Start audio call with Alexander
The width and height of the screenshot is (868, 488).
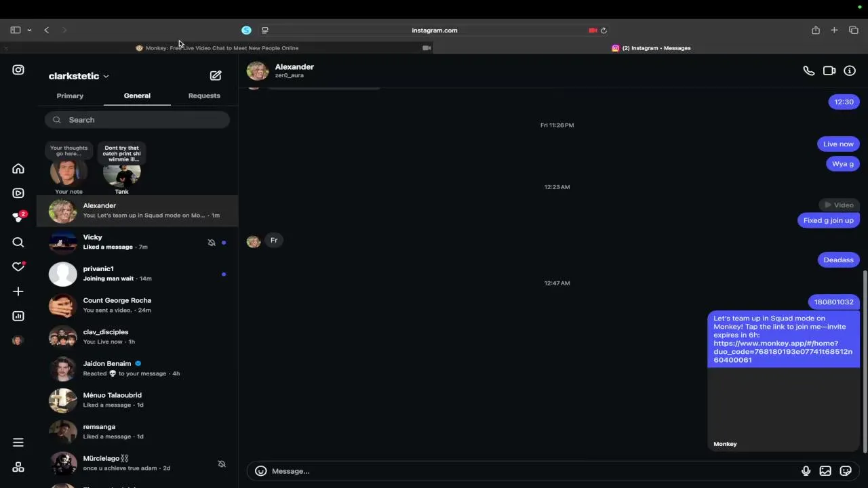tap(809, 70)
